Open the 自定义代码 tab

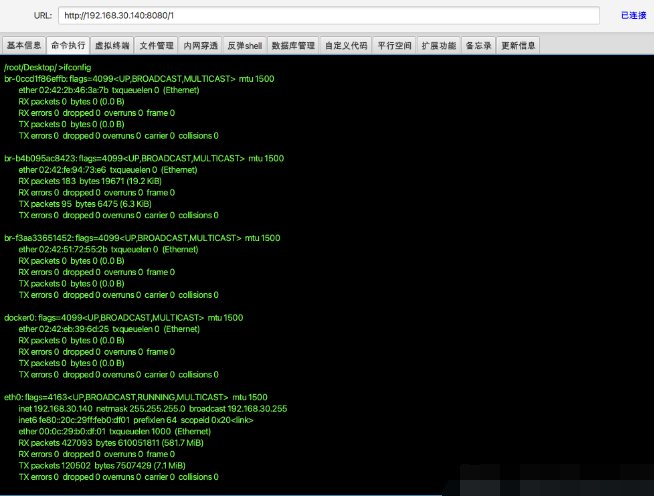pos(346,45)
